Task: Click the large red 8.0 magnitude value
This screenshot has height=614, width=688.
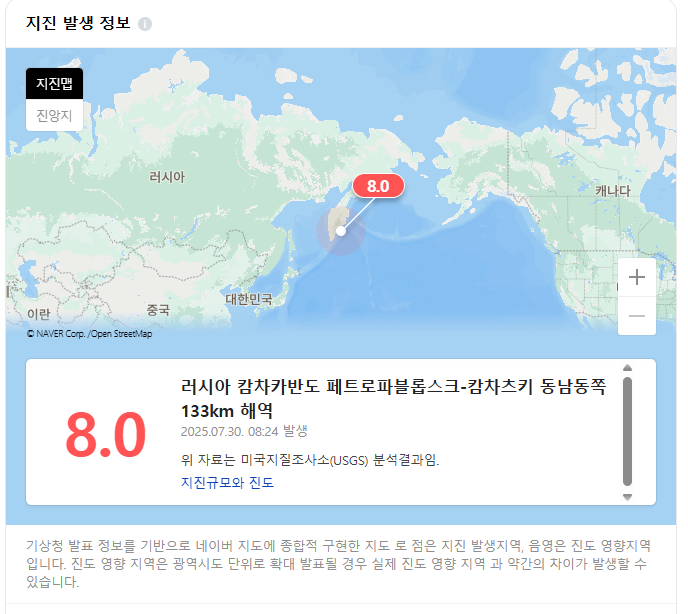Action: pos(106,434)
